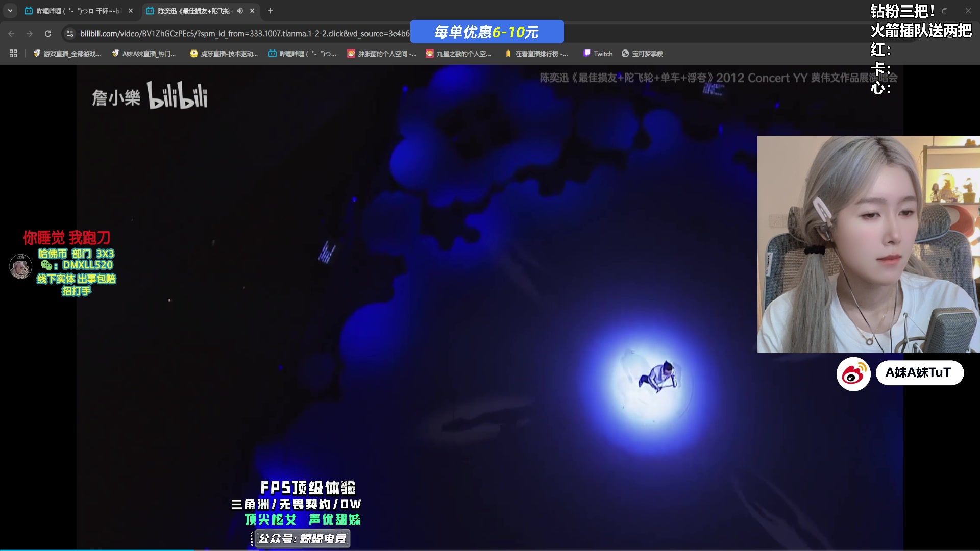Mute audio on the 陈奕迅 tab
Viewport: 980px width, 551px height.
click(x=239, y=11)
